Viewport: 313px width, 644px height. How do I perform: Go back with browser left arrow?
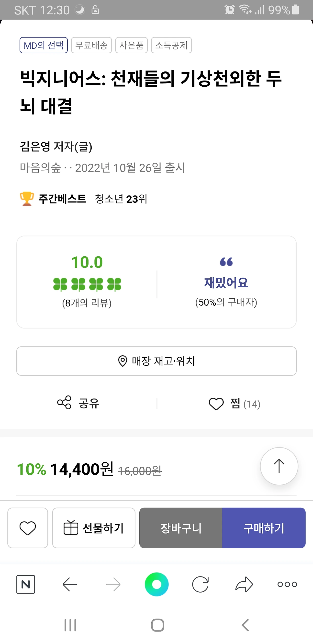click(x=70, y=584)
